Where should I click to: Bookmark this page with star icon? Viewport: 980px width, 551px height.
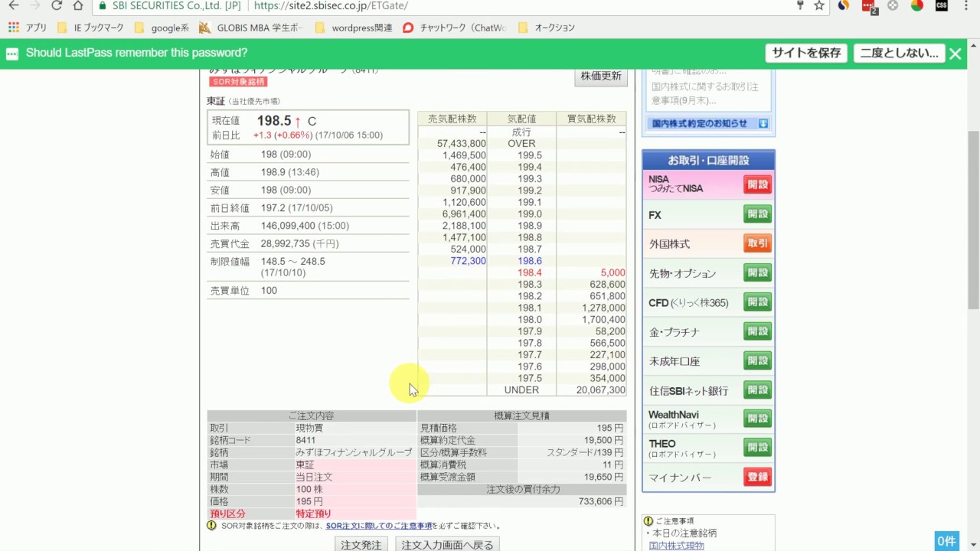(819, 5)
